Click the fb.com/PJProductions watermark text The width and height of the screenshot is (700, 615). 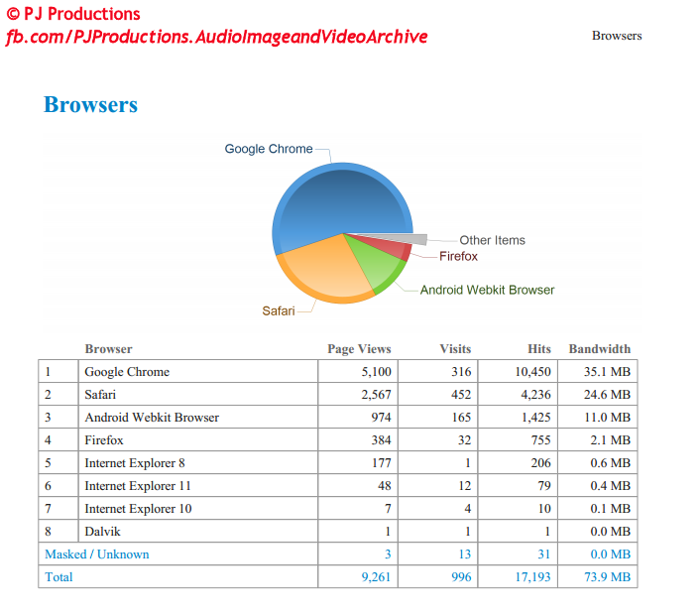tap(216, 37)
